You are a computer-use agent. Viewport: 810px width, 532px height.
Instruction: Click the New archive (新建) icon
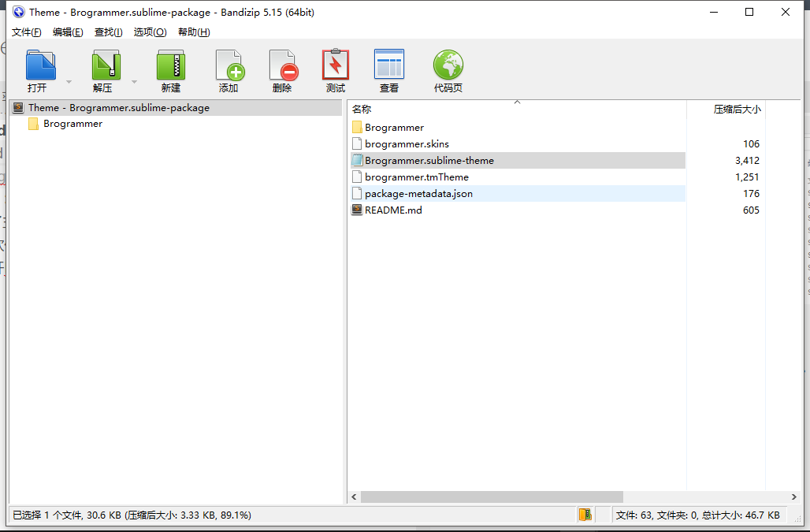[170, 65]
